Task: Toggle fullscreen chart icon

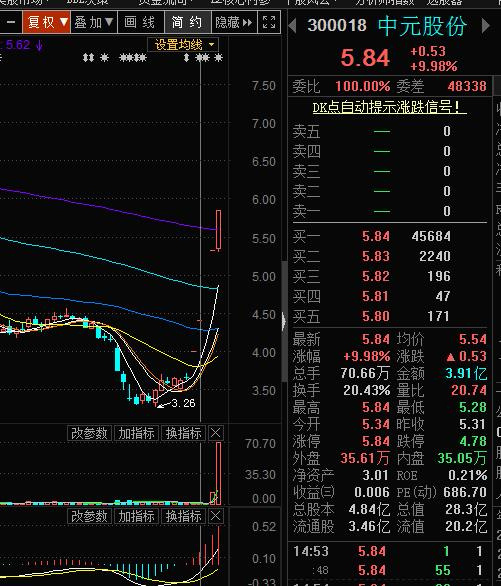Action: [269, 22]
